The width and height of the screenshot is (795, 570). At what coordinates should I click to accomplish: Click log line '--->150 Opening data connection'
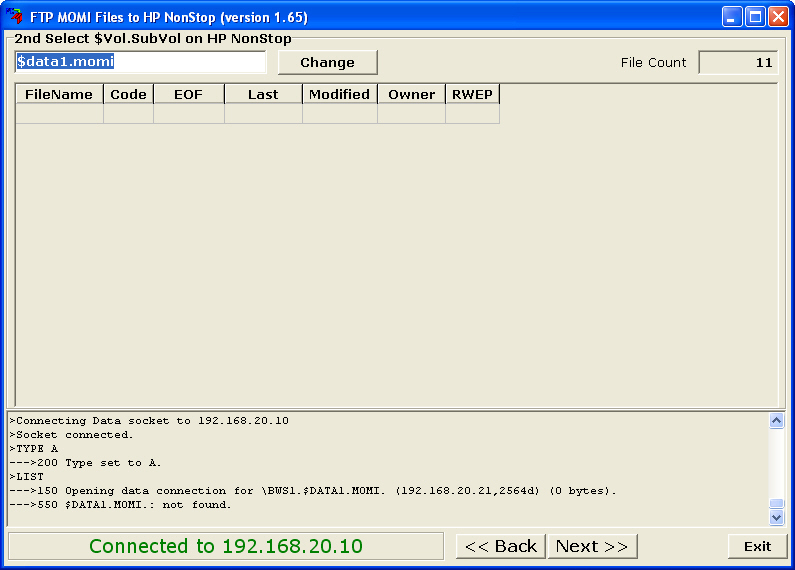pyautogui.click(x=313, y=490)
